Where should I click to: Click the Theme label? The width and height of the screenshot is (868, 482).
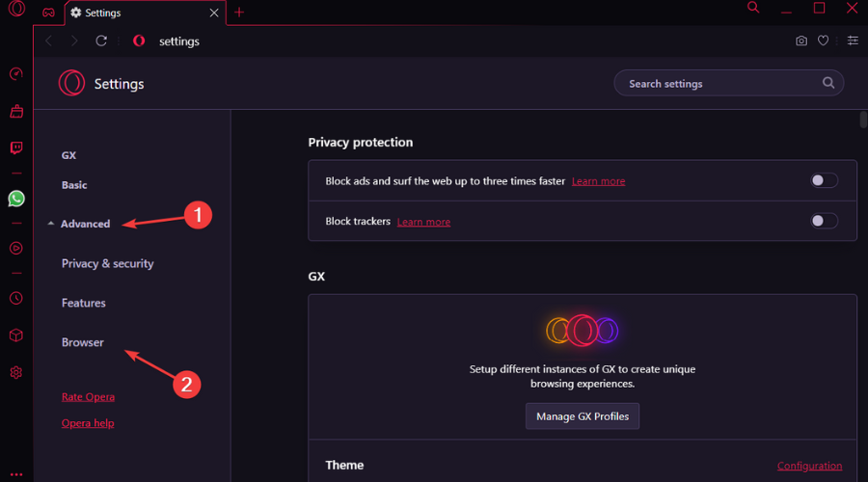[x=344, y=465]
